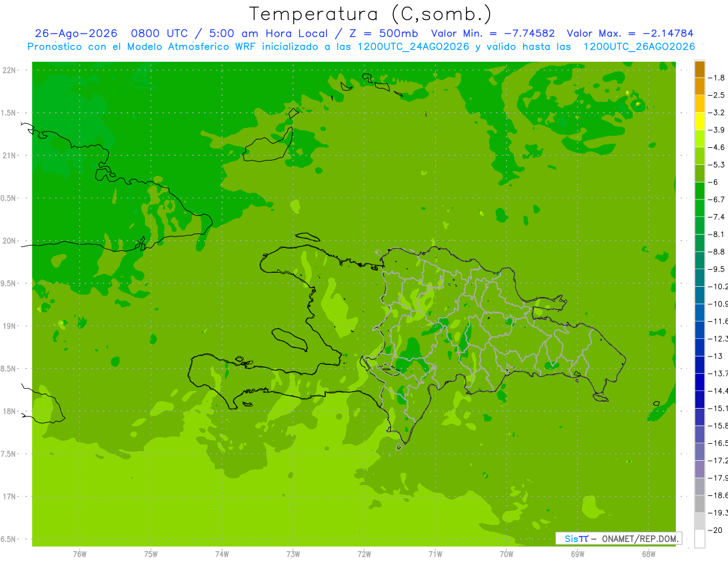Click the 18N latitude label
The image size is (728, 562).
[x=10, y=412]
